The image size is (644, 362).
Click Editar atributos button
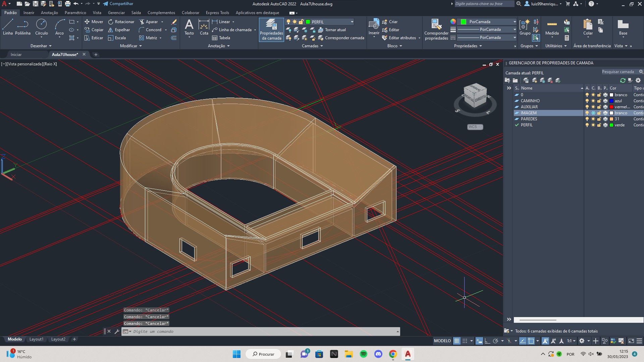398,38
